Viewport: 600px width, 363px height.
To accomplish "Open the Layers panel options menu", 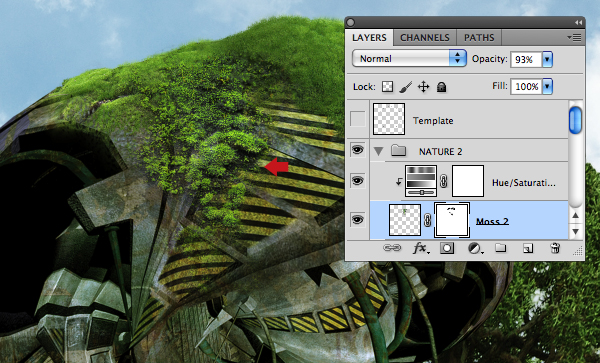I will point(574,37).
